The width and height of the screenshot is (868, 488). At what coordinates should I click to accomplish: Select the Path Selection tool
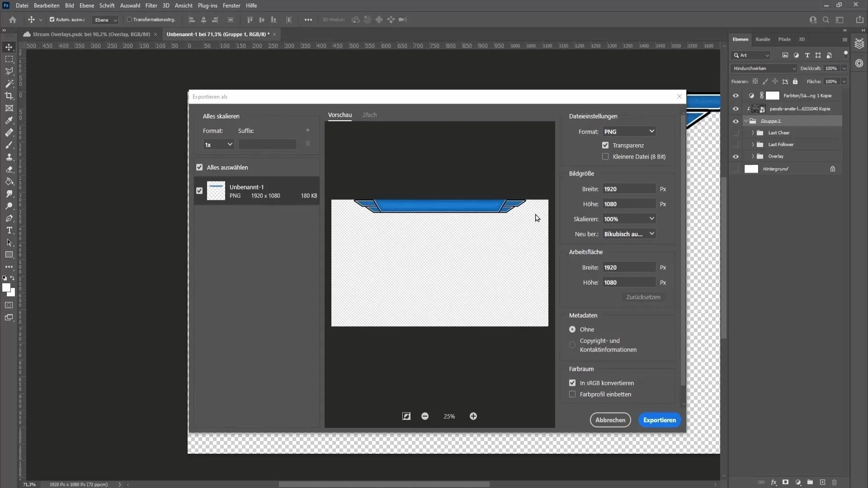point(9,243)
